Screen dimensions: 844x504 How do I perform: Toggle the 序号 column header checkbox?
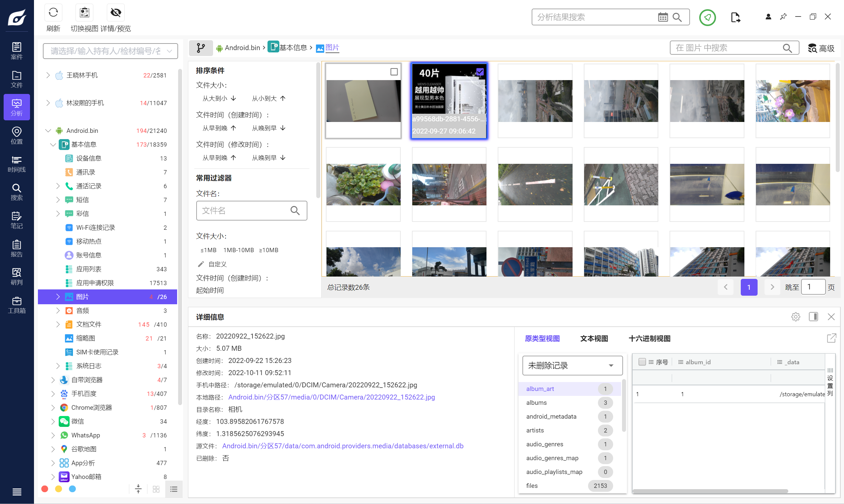pyautogui.click(x=642, y=362)
